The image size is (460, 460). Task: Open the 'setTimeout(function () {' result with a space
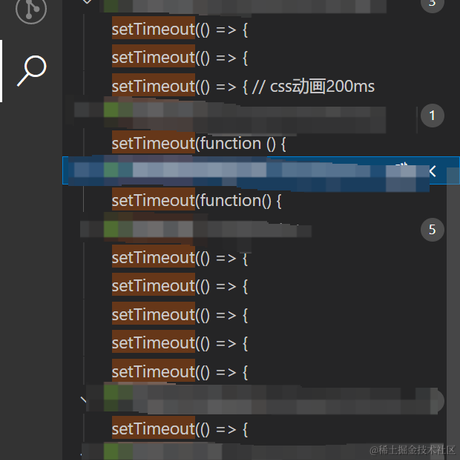click(x=199, y=144)
